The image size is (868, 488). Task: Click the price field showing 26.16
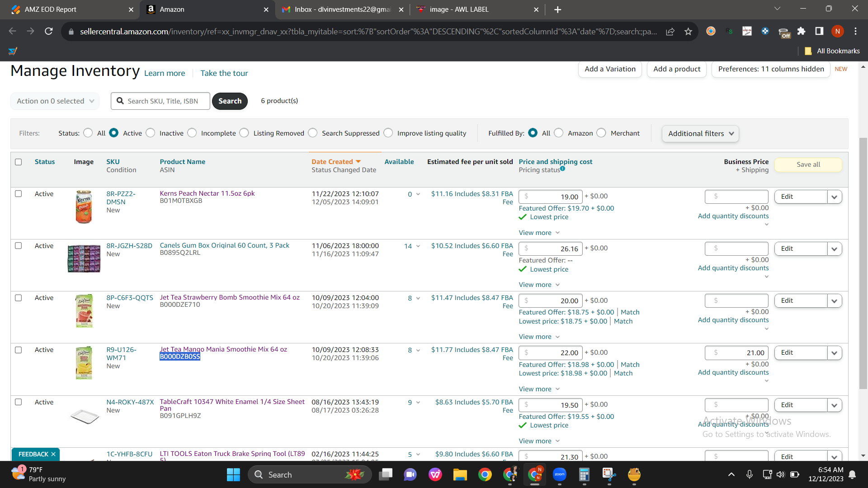551,249
